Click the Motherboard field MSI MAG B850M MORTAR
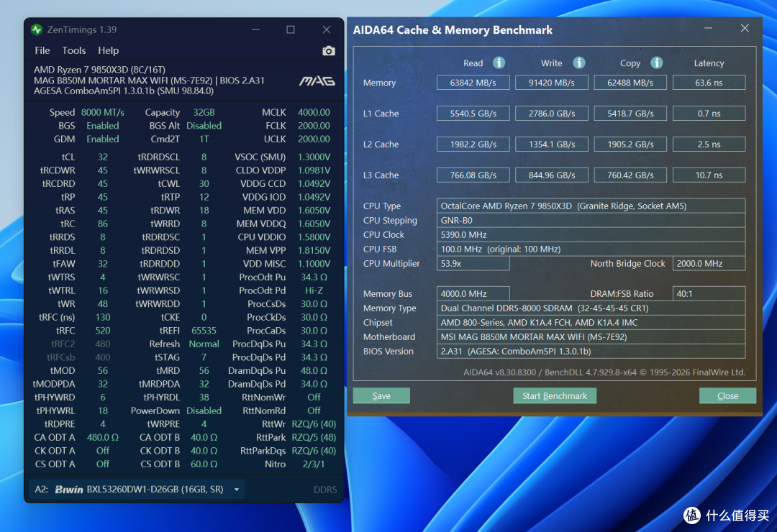The image size is (777, 532). [x=591, y=337]
